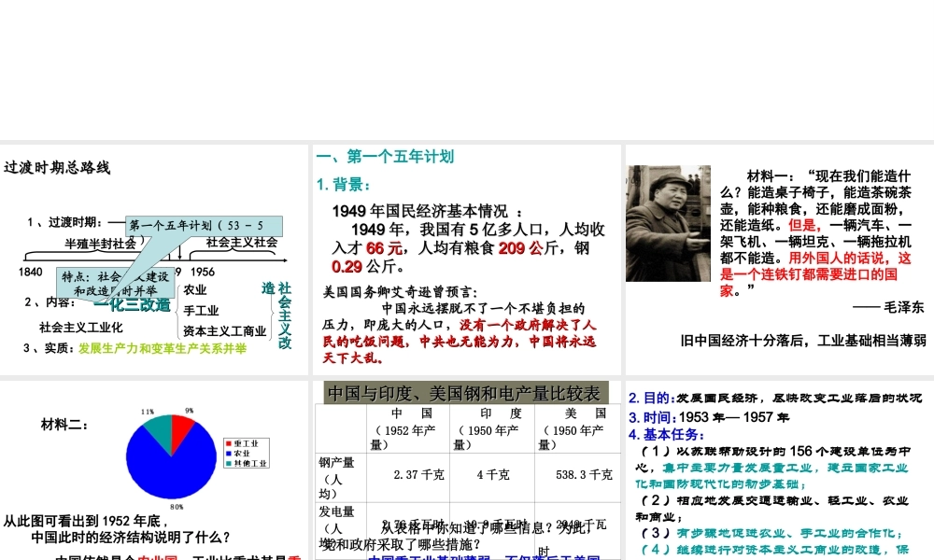Click the blue legend marker beside 农业

tap(229, 453)
